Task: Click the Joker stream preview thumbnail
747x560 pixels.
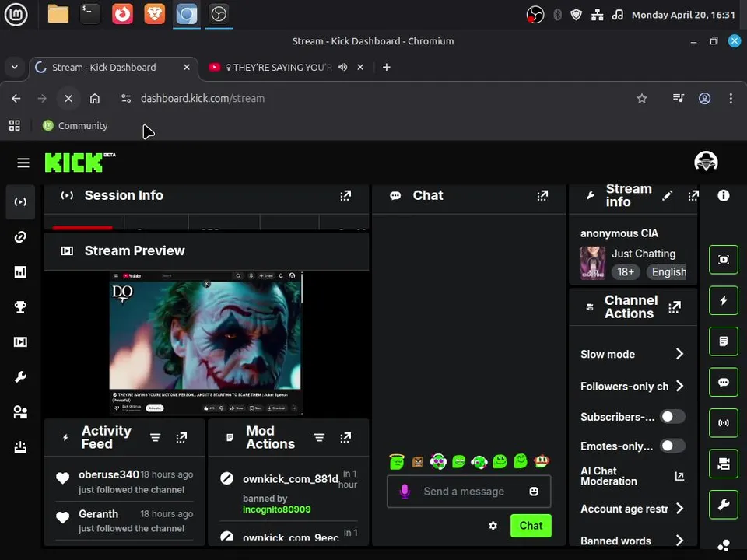Action: 205,343
